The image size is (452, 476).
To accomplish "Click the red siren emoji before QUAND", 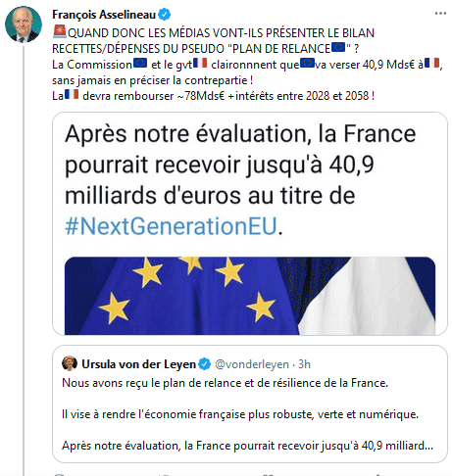I will (x=60, y=32).
